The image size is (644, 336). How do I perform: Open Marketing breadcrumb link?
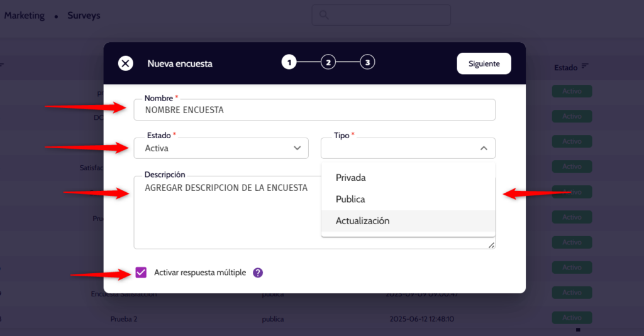tap(25, 16)
